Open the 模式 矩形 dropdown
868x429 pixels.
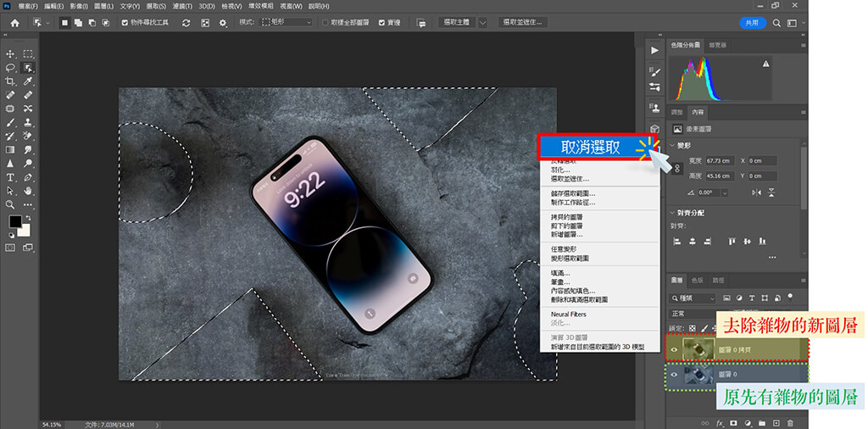[x=287, y=23]
